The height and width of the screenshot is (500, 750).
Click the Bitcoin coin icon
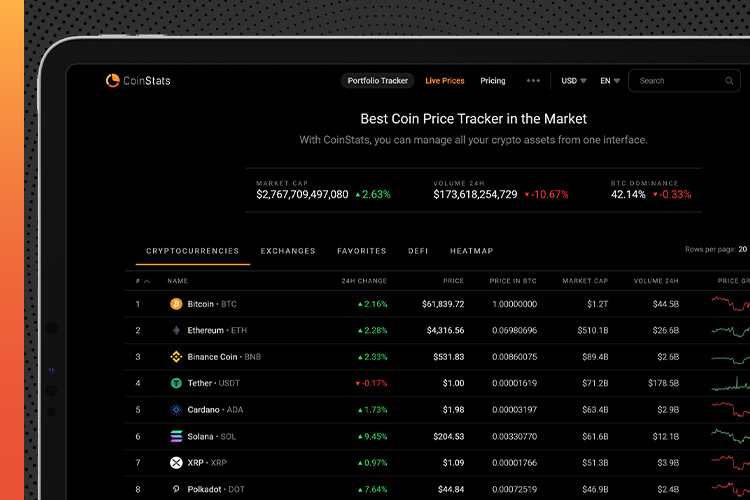pyautogui.click(x=176, y=304)
